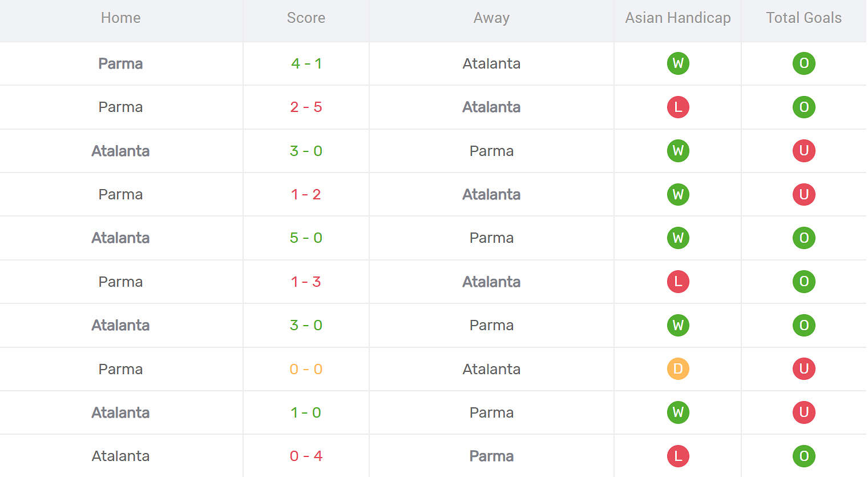Click the Total Goals column header

click(804, 18)
